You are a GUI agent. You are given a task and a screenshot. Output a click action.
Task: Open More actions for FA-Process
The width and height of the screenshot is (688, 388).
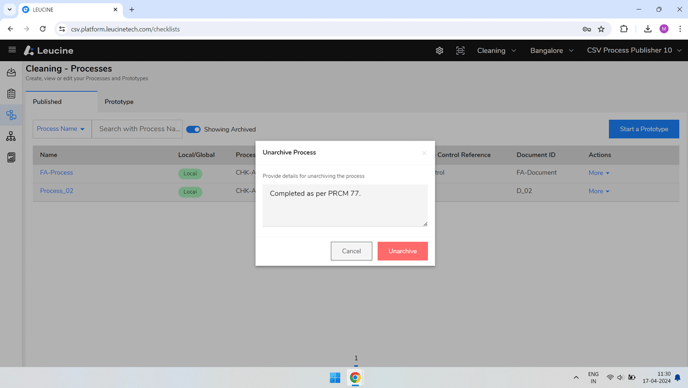click(x=599, y=173)
